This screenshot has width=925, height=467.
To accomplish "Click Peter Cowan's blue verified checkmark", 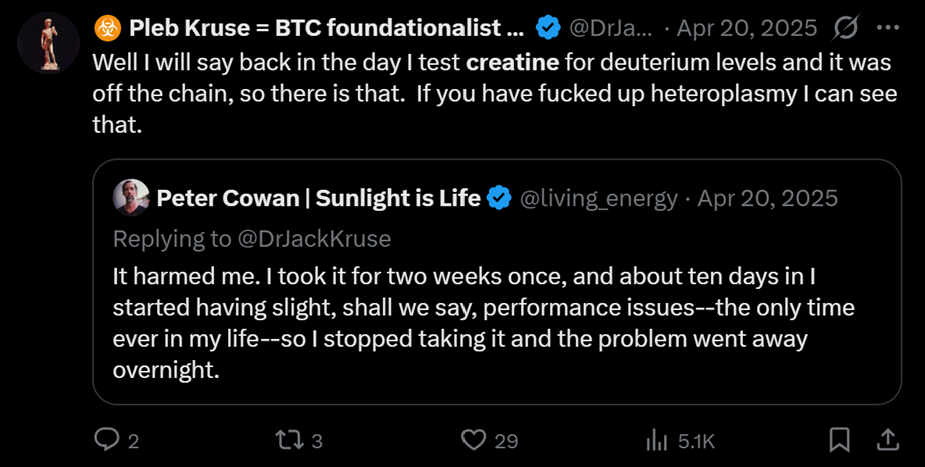I will coord(500,198).
